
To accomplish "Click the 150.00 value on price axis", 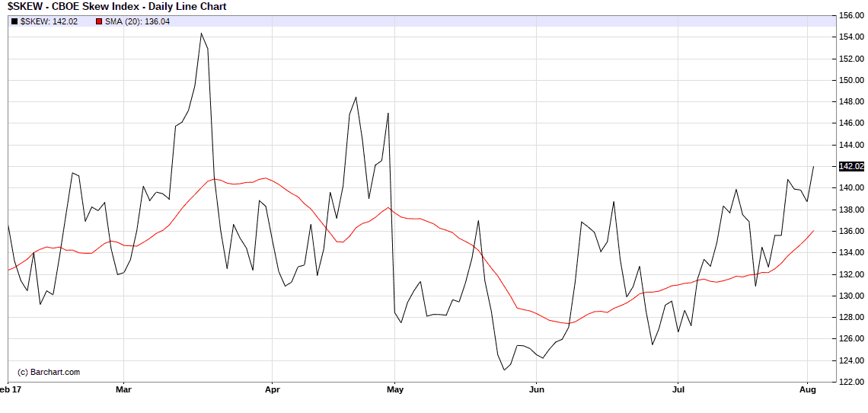I will [x=850, y=80].
